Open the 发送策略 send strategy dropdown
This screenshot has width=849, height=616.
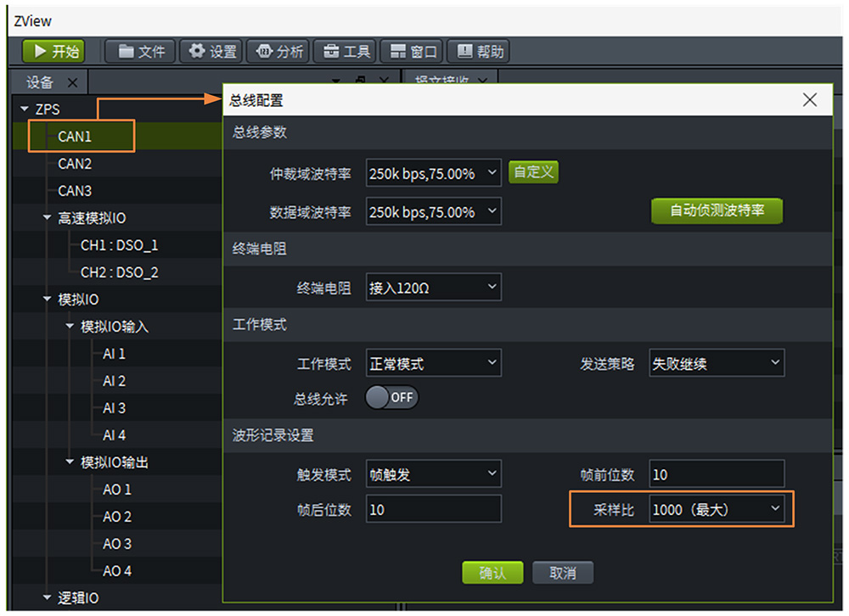pyautogui.click(x=716, y=363)
